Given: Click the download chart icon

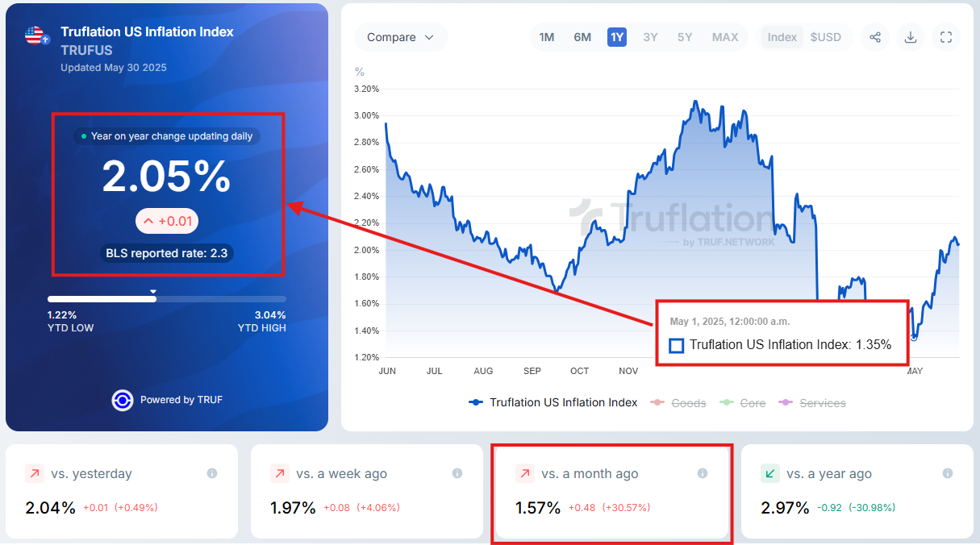Looking at the screenshot, I should pyautogui.click(x=911, y=37).
